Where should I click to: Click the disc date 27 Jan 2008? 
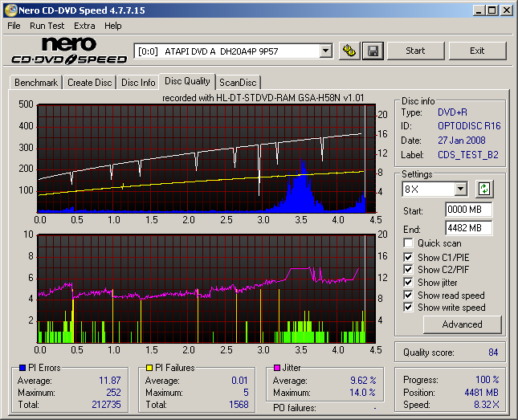coord(462,141)
